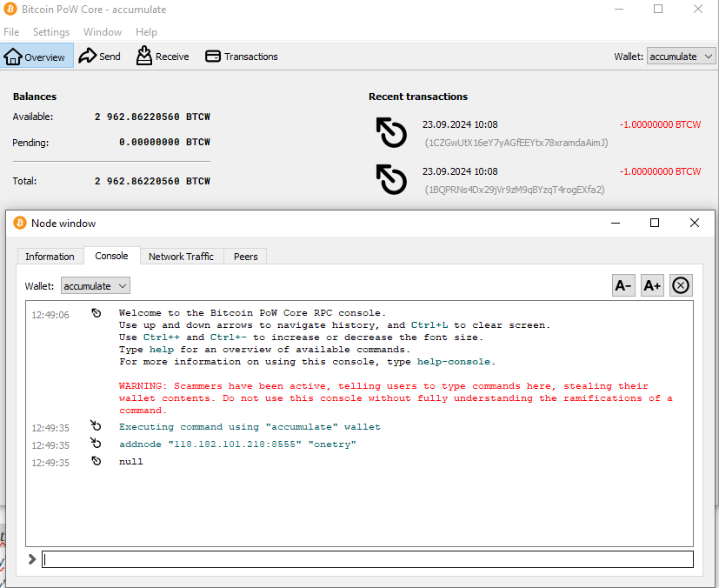Minimize the Node window
This screenshot has height=588, width=719.
coord(616,223)
